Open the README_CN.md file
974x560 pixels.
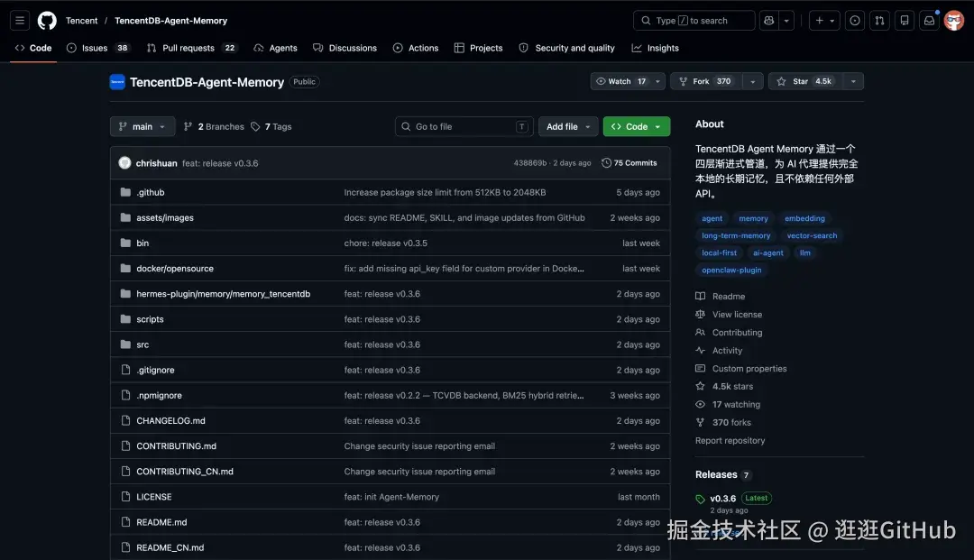(x=170, y=547)
